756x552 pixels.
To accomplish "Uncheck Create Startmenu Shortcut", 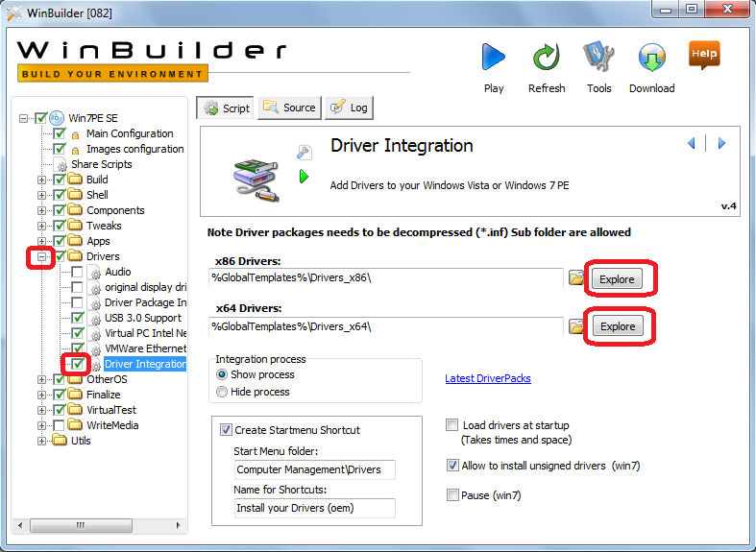I will [x=226, y=430].
